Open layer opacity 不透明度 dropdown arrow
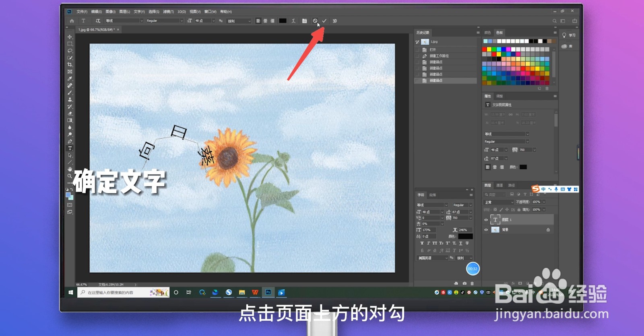The height and width of the screenshot is (336, 644). point(544,202)
